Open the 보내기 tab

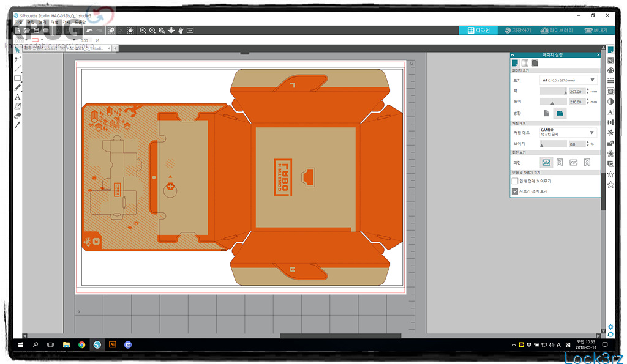(x=596, y=31)
